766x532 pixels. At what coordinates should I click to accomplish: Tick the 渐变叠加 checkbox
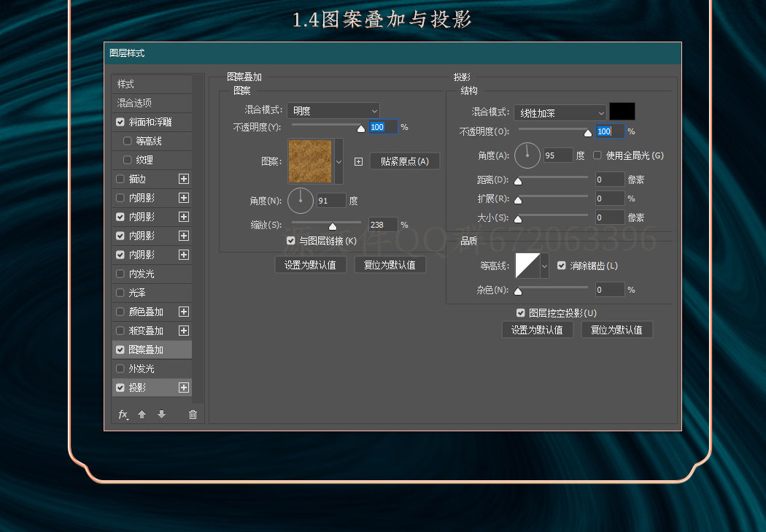coord(120,331)
